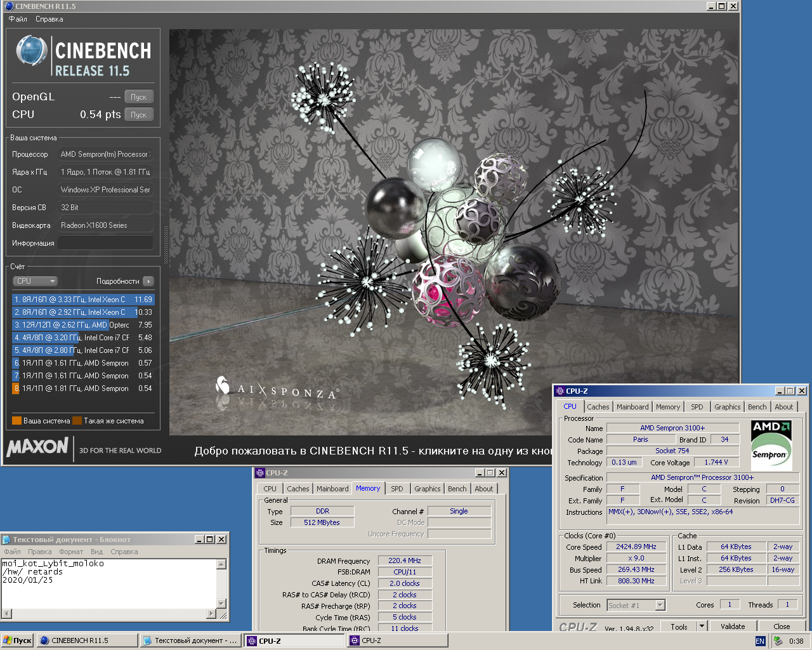Click the Информация input field
The image size is (812, 650).
106,243
